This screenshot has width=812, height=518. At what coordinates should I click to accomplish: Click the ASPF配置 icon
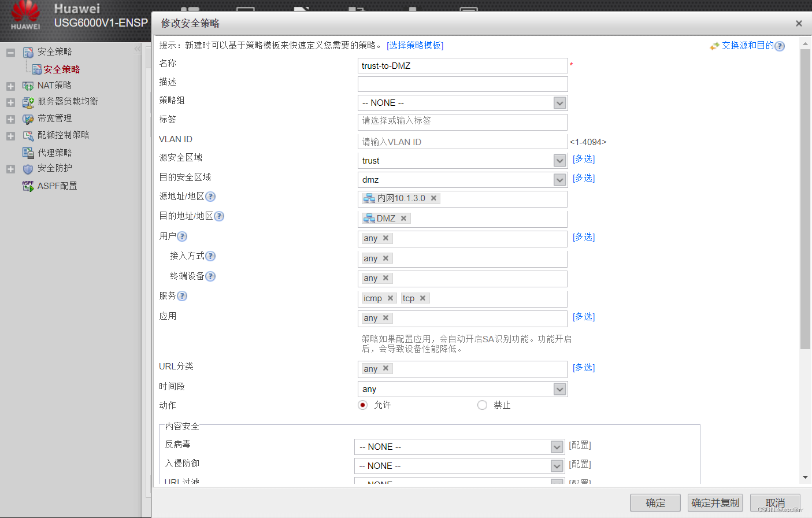pos(28,186)
